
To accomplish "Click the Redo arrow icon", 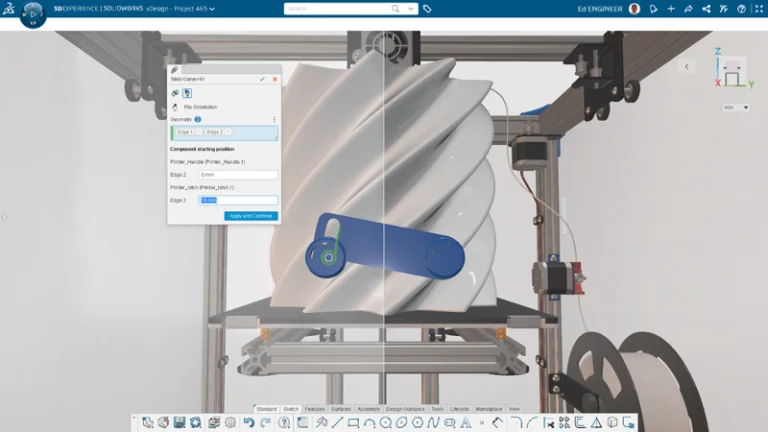I will 265,423.
